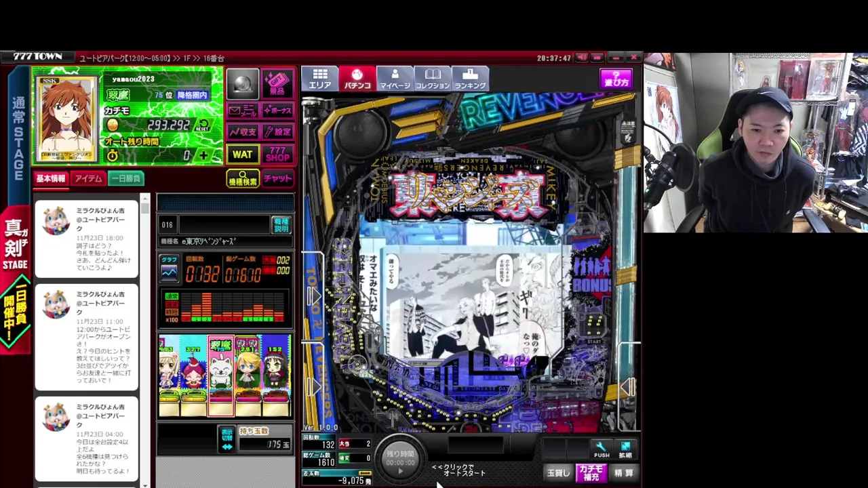Open the 777 SHOP button
868x488 pixels.
(277, 155)
